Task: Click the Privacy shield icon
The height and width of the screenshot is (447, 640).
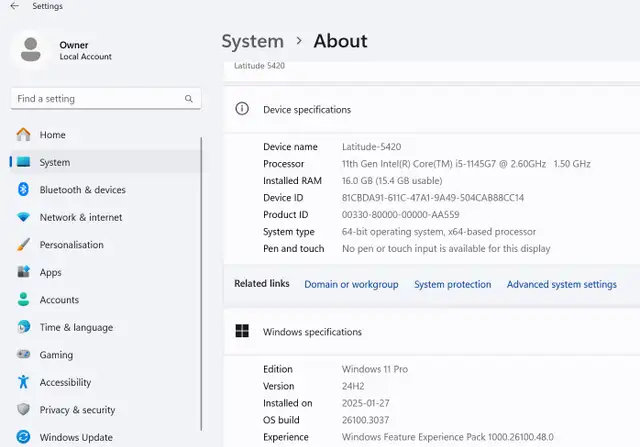Action: (23, 409)
